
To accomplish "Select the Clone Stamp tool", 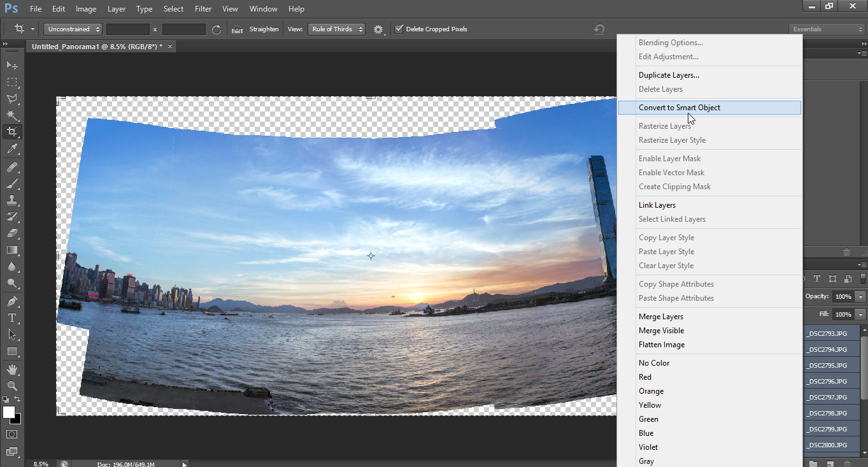I will 12,200.
